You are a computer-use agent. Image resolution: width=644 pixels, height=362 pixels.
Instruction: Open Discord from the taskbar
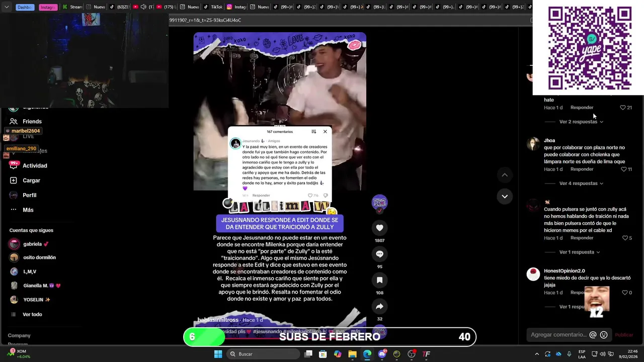coord(382,354)
